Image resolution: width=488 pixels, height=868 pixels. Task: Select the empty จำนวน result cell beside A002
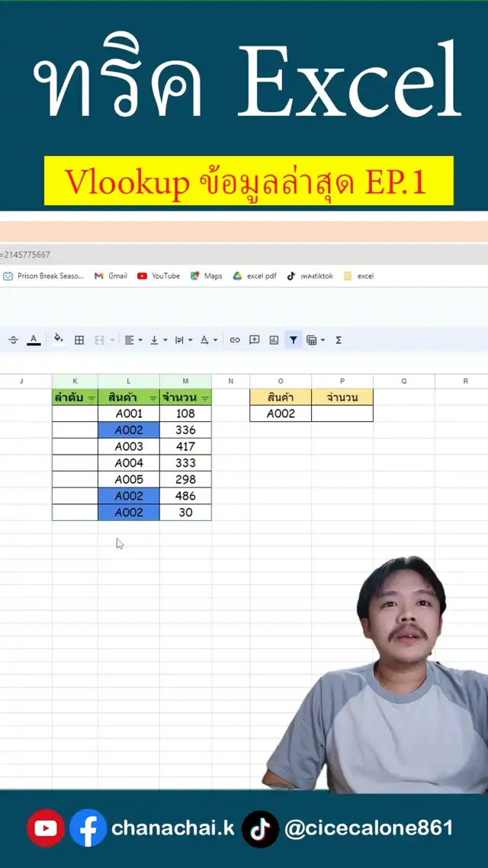(x=342, y=413)
